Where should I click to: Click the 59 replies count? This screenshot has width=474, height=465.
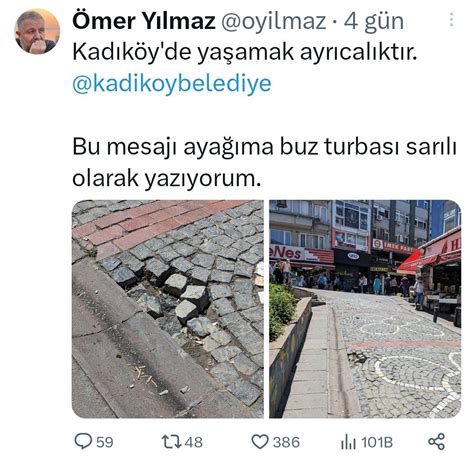(x=105, y=442)
